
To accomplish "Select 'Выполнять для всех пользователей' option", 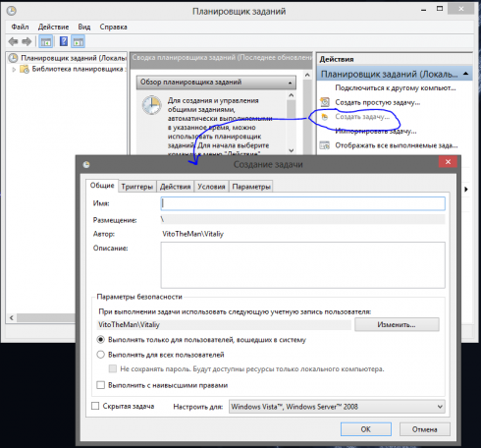I will click(x=101, y=355).
